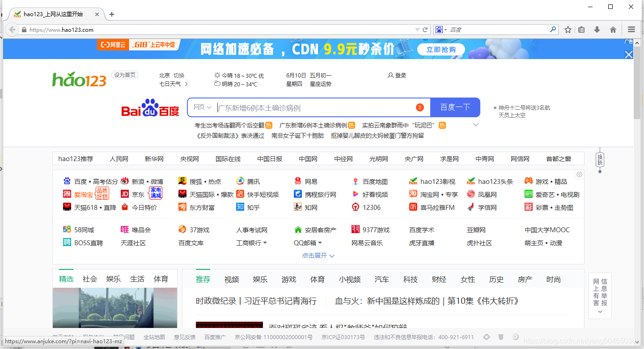This screenshot has height=349, width=644.
Task: Click the 立即抢购 banner button
Action: pyautogui.click(x=441, y=50)
